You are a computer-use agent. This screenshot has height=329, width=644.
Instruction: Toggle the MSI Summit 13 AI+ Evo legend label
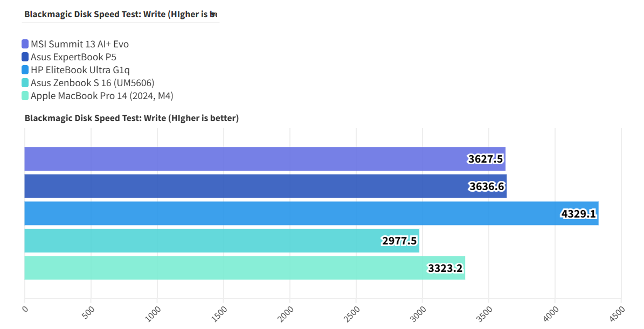click(80, 44)
